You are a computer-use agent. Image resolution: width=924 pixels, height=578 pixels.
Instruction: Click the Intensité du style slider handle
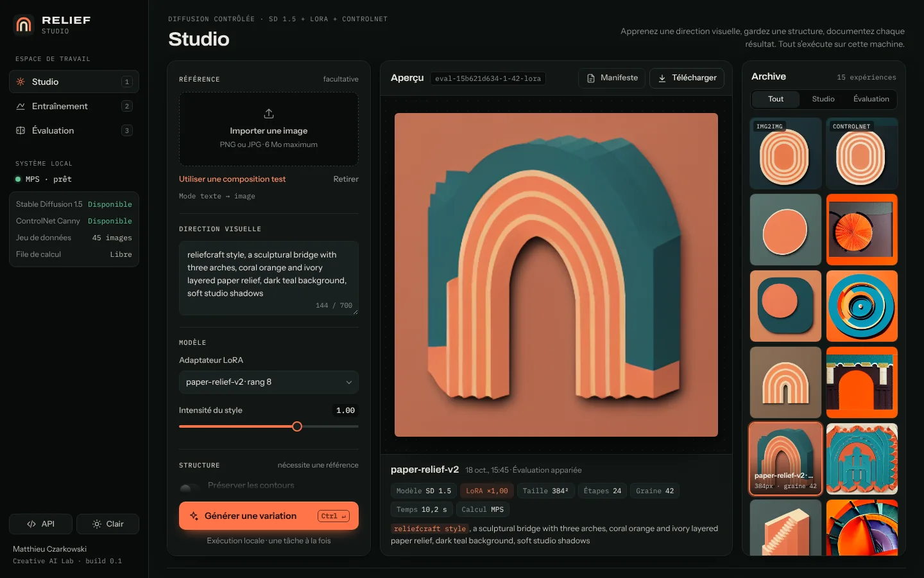(297, 426)
